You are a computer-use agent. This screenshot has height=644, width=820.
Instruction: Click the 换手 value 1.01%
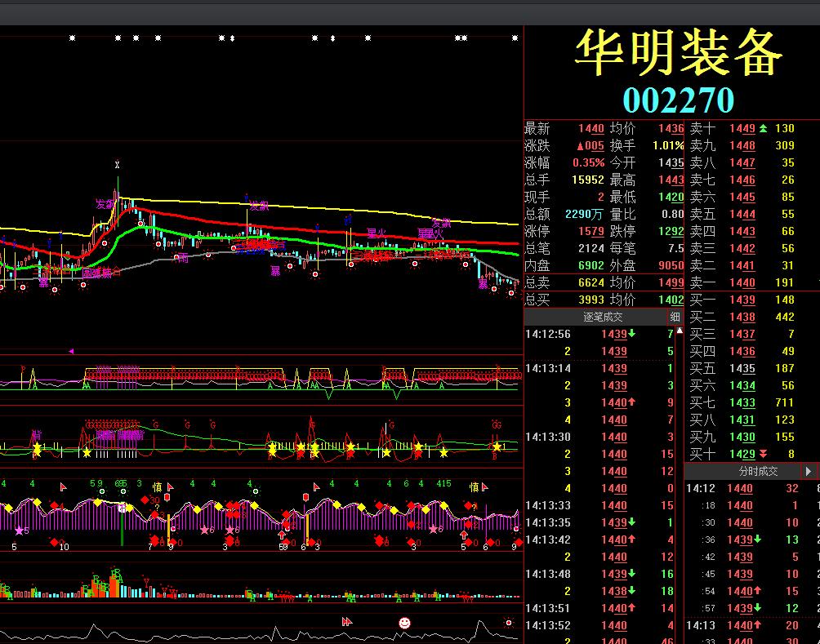pos(668,145)
